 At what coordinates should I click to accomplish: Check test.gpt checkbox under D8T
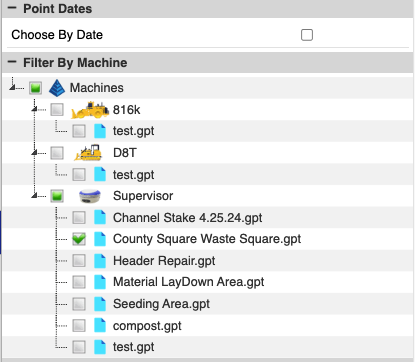[x=79, y=174]
